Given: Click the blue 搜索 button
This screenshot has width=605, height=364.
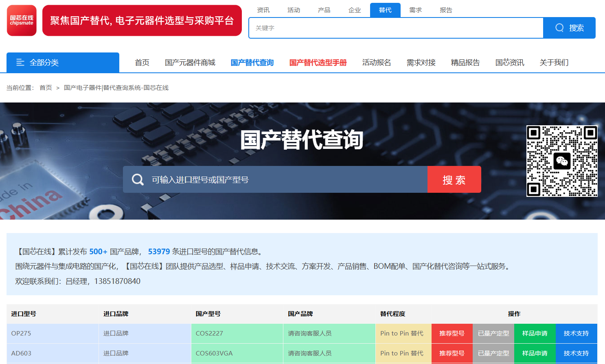Looking at the screenshot, I should (x=570, y=28).
